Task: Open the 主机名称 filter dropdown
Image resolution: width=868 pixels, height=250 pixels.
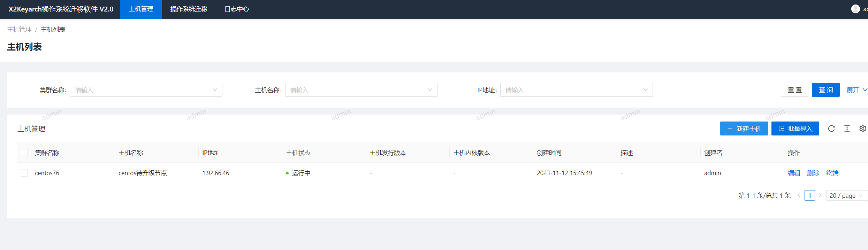Action: (361, 90)
